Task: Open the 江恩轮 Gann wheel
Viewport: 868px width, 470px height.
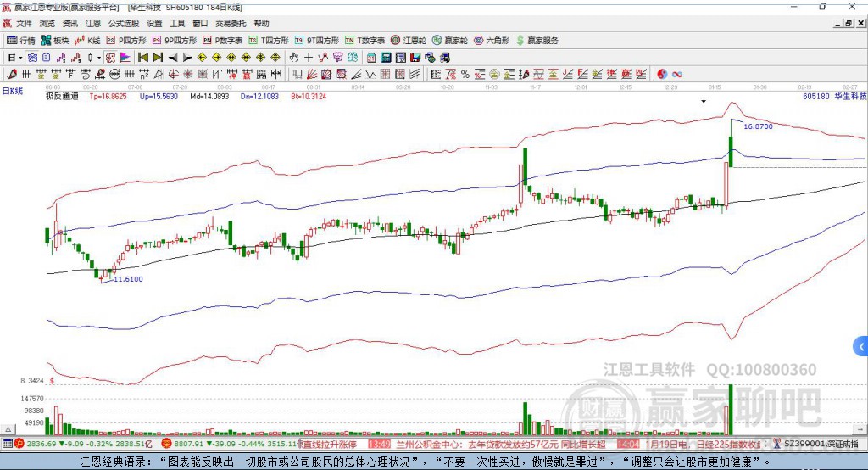Action: pyautogui.click(x=409, y=41)
